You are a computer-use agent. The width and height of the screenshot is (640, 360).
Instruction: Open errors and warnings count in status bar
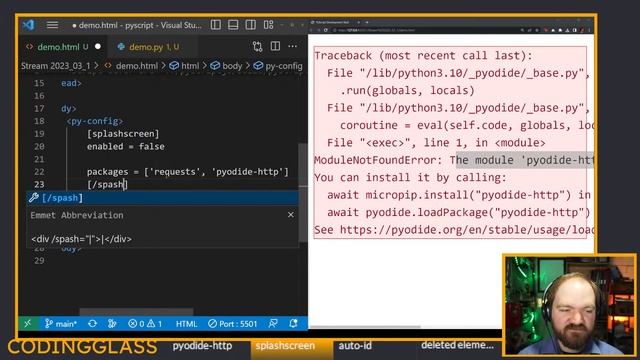(x=145, y=324)
